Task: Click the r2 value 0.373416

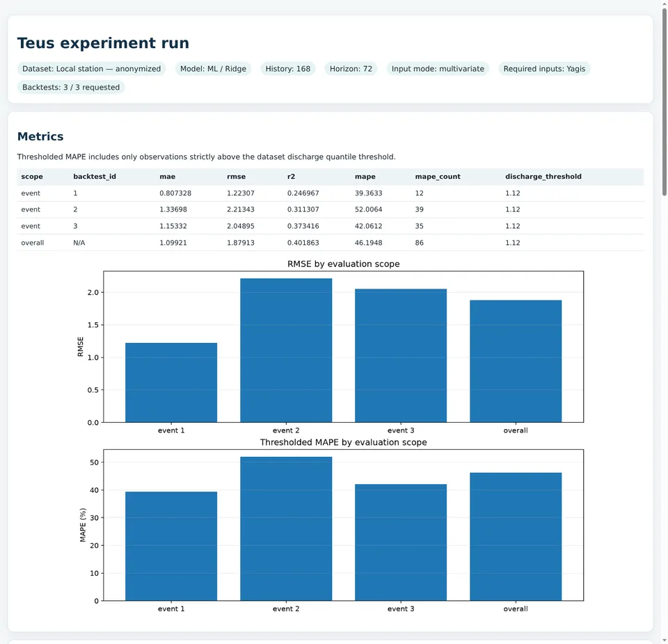Action: (303, 226)
